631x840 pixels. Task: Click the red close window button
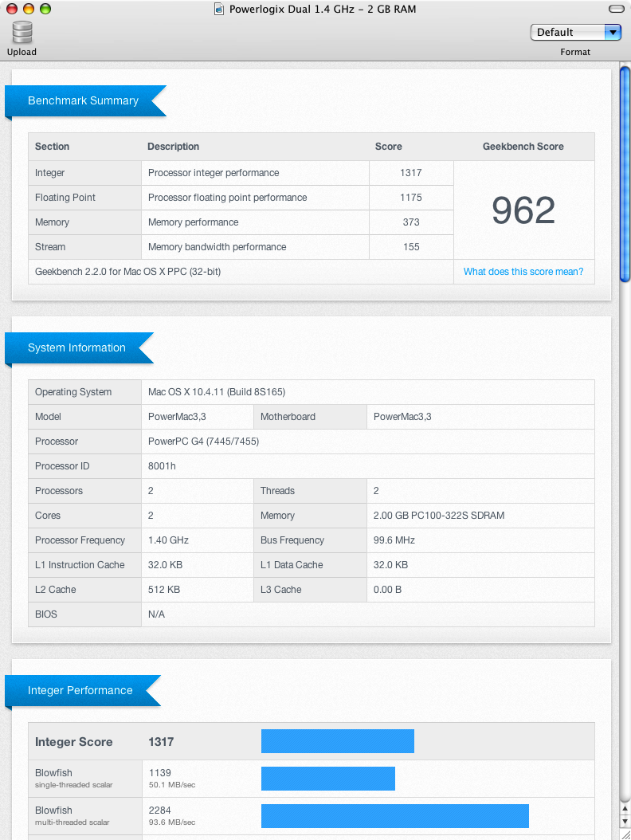[x=12, y=9]
